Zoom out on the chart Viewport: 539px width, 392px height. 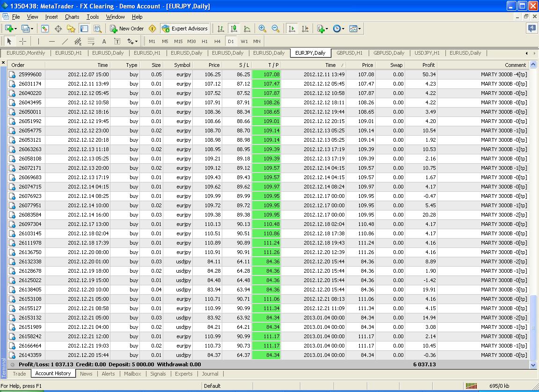(x=276, y=29)
